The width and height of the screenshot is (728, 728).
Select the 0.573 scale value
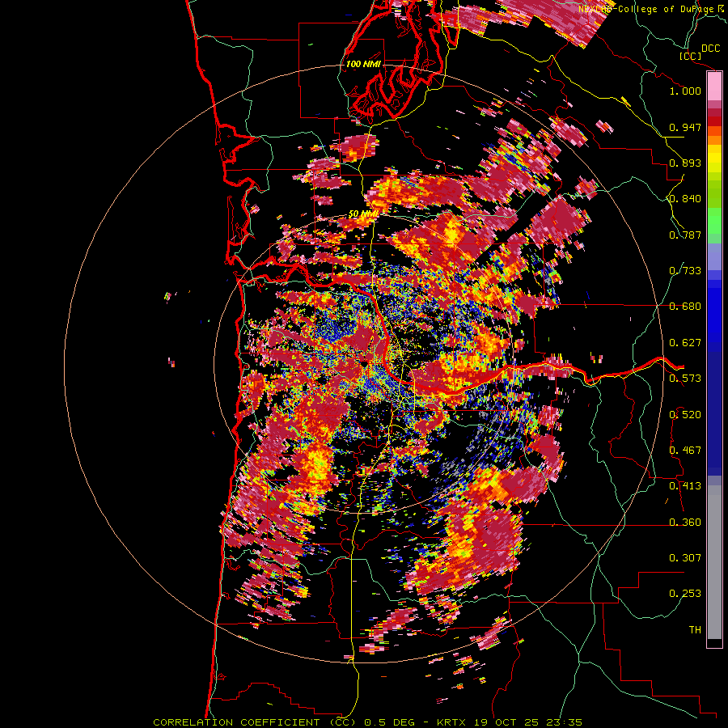click(x=685, y=379)
